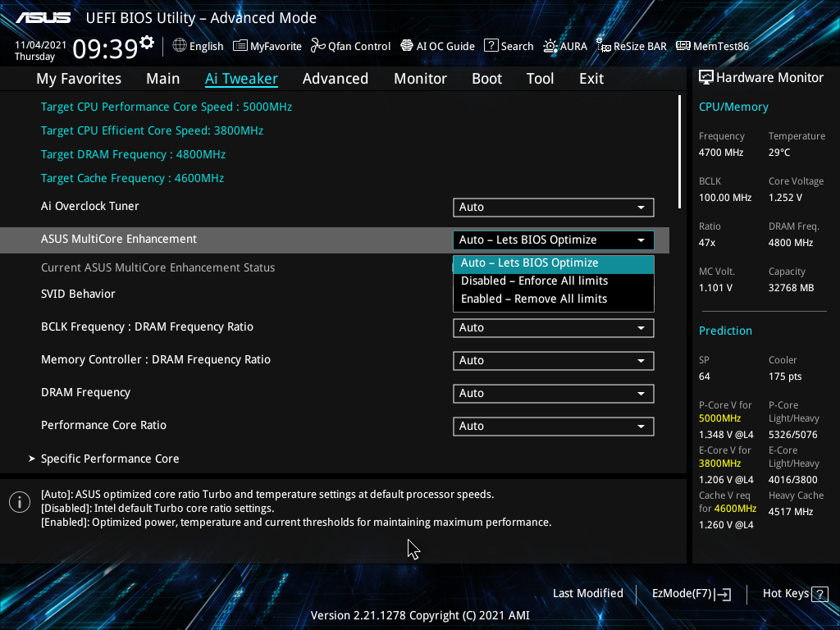Select the SVID Behavior row
Viewport: 840px width, 630px height.
[x=78, y=294]
